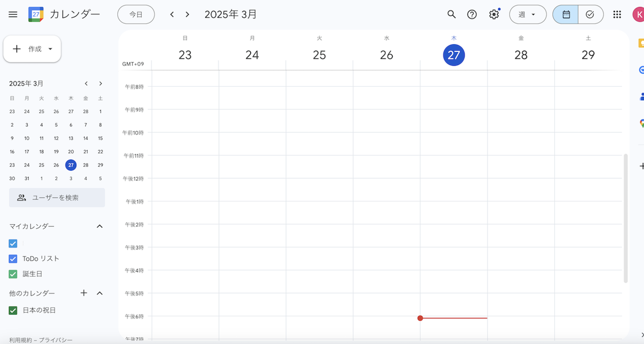Switch to calendar view tab
644x344 pixels.
coord(566,14)
